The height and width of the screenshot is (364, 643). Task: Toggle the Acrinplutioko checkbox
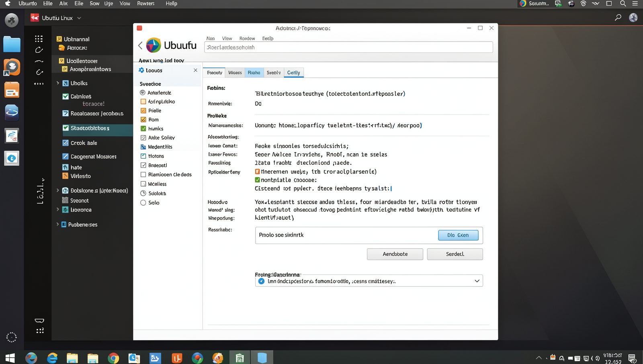point(143,102)
